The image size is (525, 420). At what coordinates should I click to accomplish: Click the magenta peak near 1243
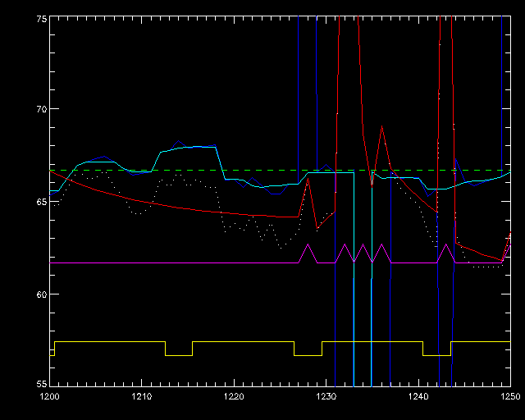pyautogui.click(x=446, y=245)
